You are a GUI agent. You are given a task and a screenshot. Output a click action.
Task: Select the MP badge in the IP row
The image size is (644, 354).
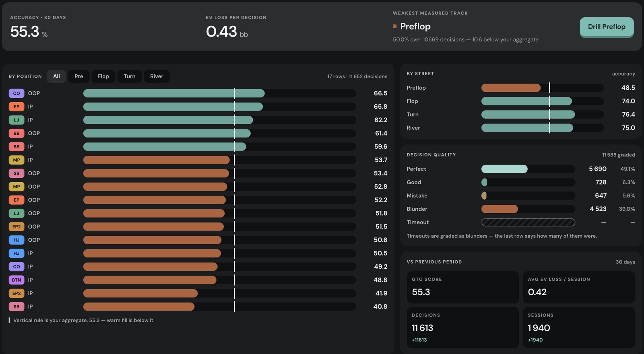point(17,160)
